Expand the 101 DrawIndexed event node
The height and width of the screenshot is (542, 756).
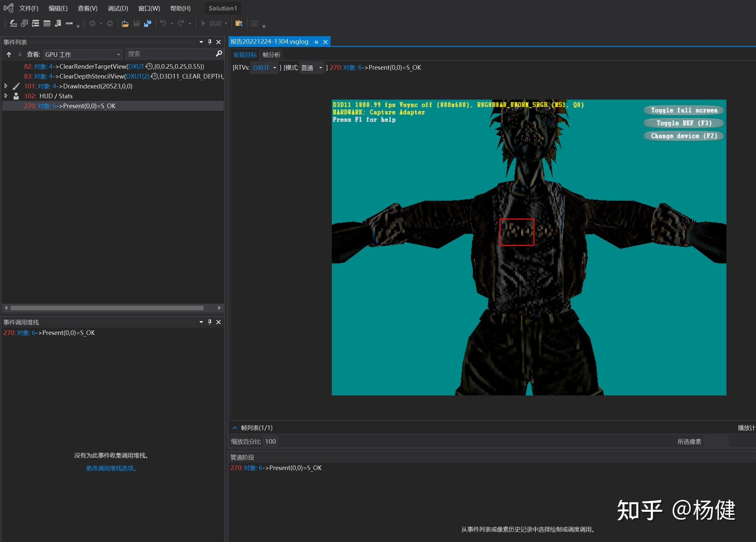pyautogui.click(x=6, y=86)
